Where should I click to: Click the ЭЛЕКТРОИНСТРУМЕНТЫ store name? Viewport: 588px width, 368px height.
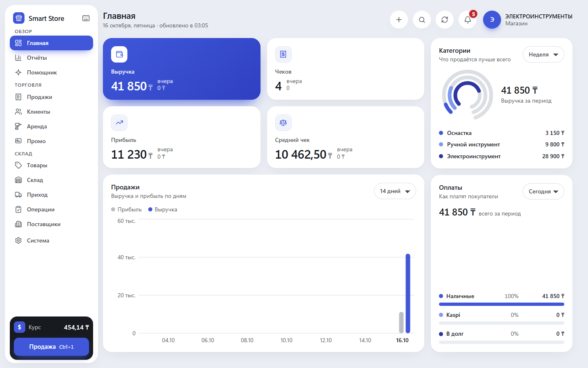click(539, 16)
